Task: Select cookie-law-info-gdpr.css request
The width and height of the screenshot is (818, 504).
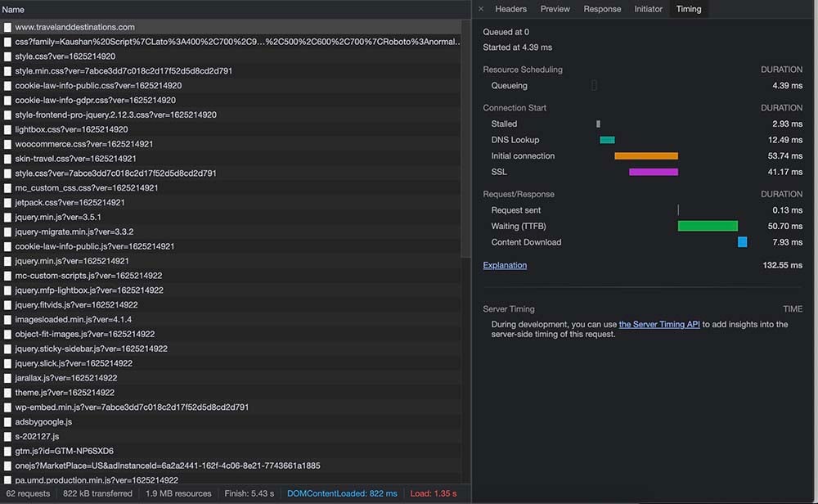Action: [231, 100]
